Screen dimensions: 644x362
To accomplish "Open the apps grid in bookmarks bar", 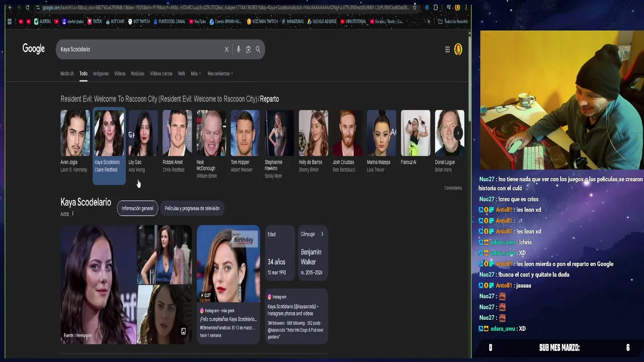I will pos(10,22).
